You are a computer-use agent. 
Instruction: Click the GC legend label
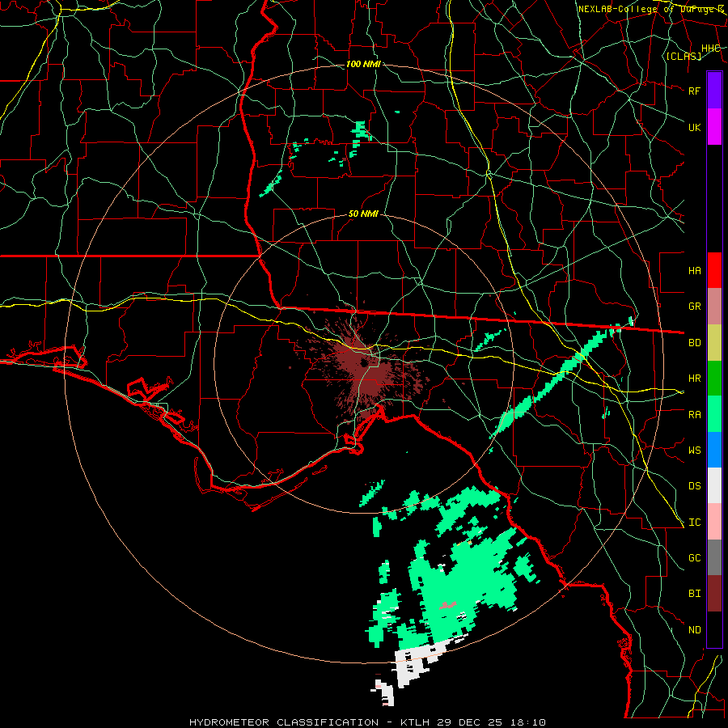click(x=694, y=557)
